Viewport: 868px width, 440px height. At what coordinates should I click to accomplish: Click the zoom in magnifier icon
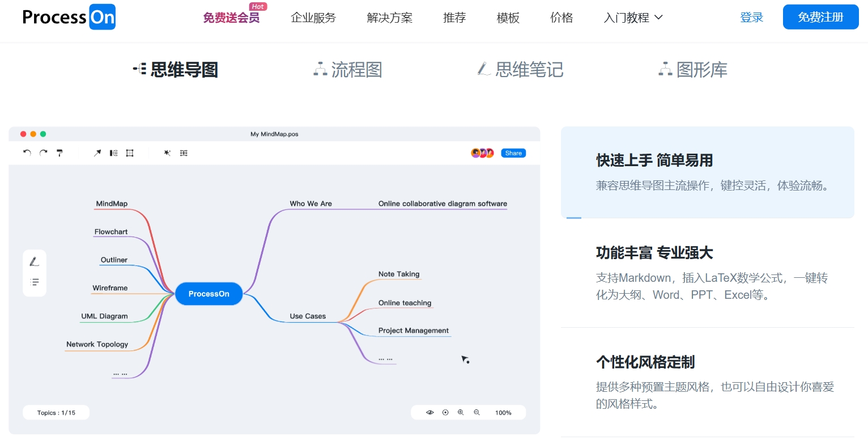461,413
